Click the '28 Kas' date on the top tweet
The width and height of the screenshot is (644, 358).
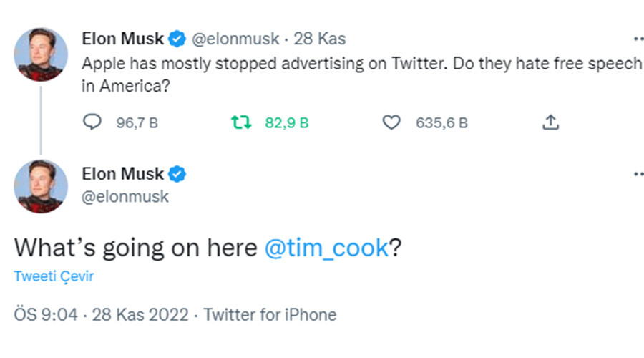(x=319, y=39)
